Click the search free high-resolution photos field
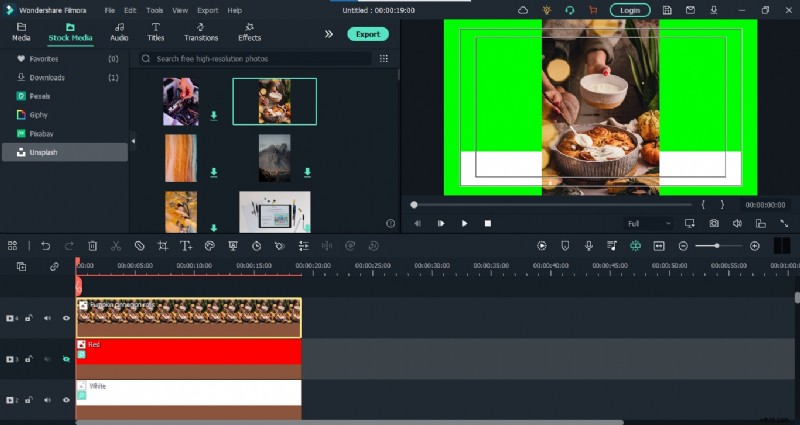The image size is (800, 425). pos(255,59)
